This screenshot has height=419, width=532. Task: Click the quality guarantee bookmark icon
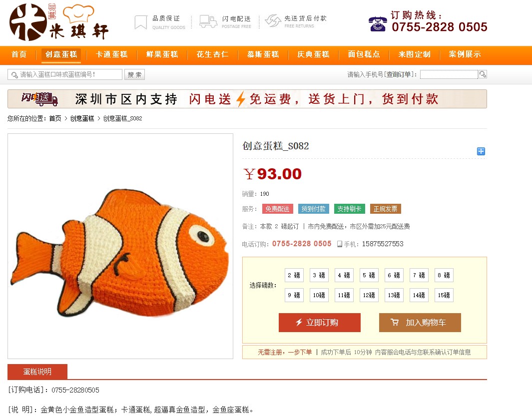(141, 22)
